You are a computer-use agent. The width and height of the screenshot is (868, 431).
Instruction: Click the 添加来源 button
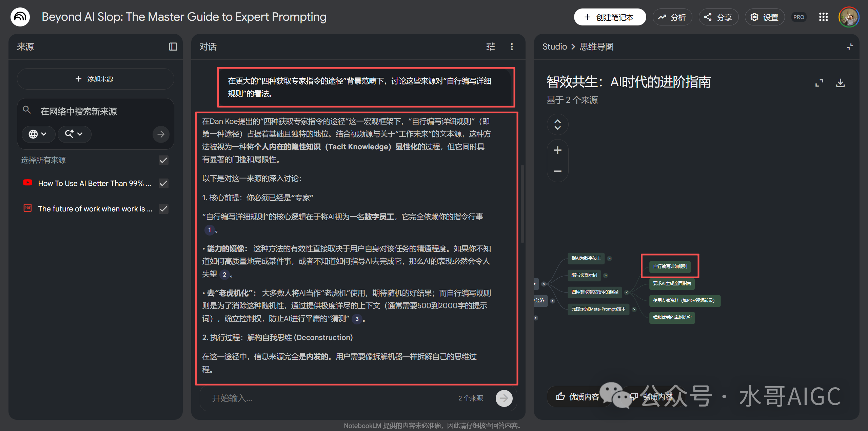pos(95,79)
